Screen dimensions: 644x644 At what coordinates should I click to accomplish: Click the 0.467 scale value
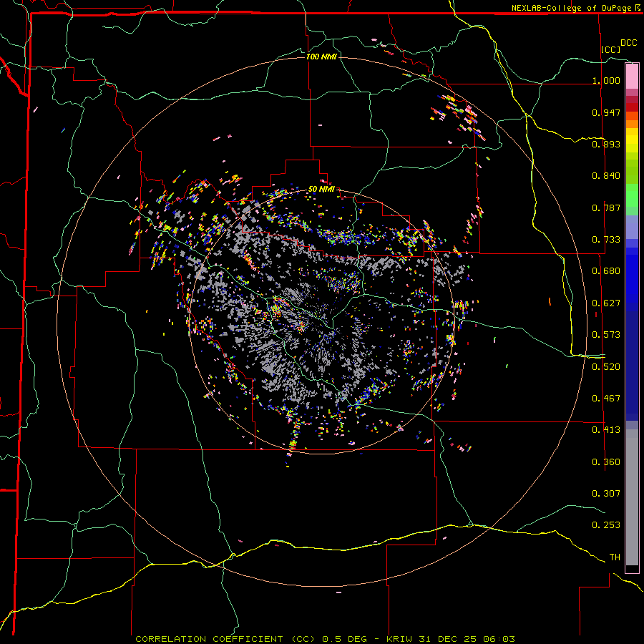tap(606, 399)
